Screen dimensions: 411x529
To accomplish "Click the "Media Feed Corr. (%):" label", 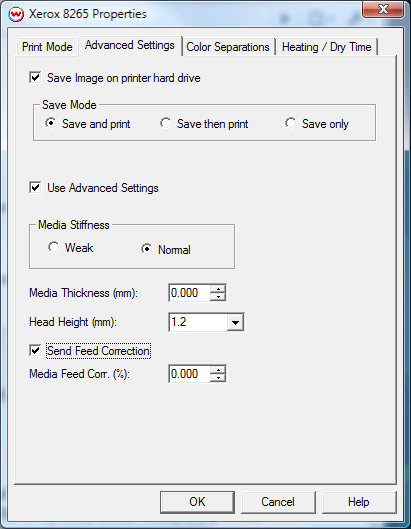I will pyautogui.click(x=79, y=374).
